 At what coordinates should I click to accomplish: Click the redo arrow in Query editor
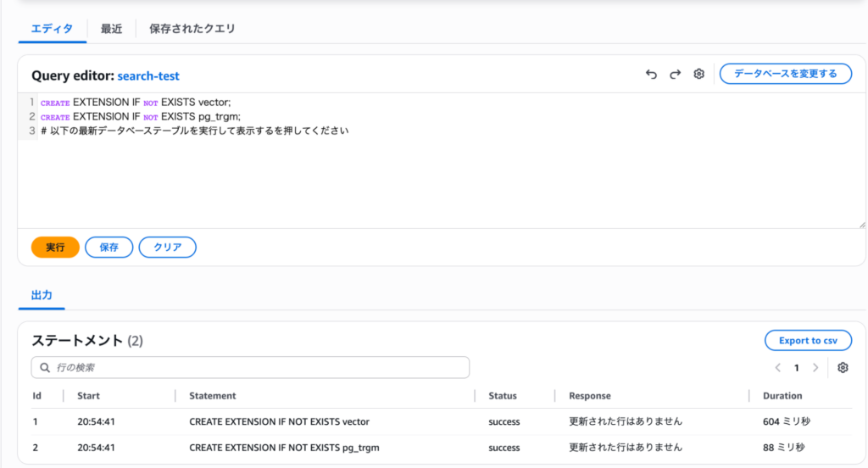[x=675, y=75]
